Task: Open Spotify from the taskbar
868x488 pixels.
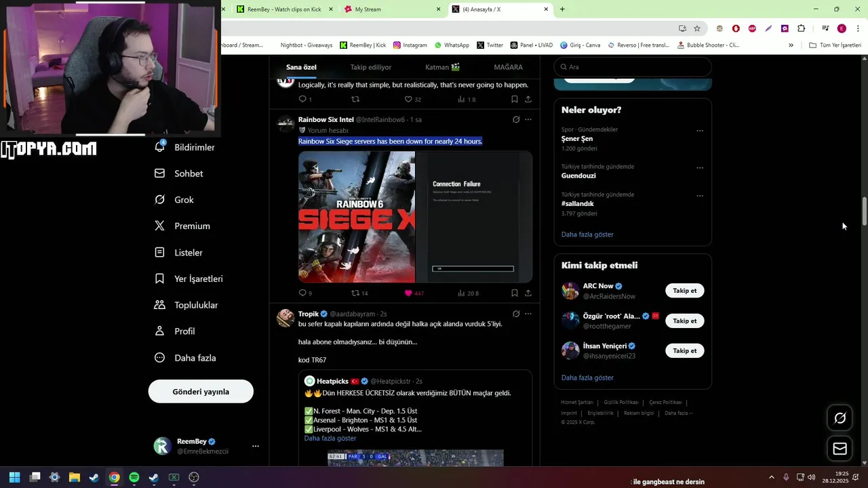Action: 134,477
